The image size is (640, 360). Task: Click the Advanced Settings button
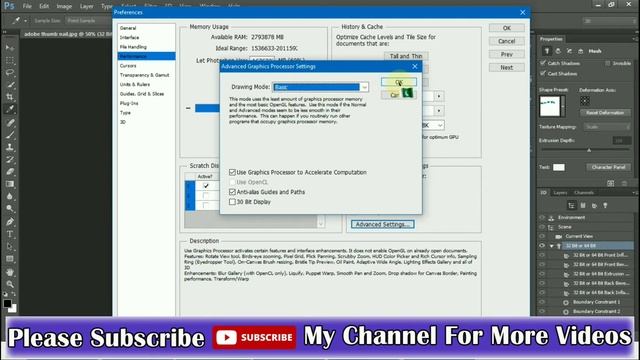[382, 224]
